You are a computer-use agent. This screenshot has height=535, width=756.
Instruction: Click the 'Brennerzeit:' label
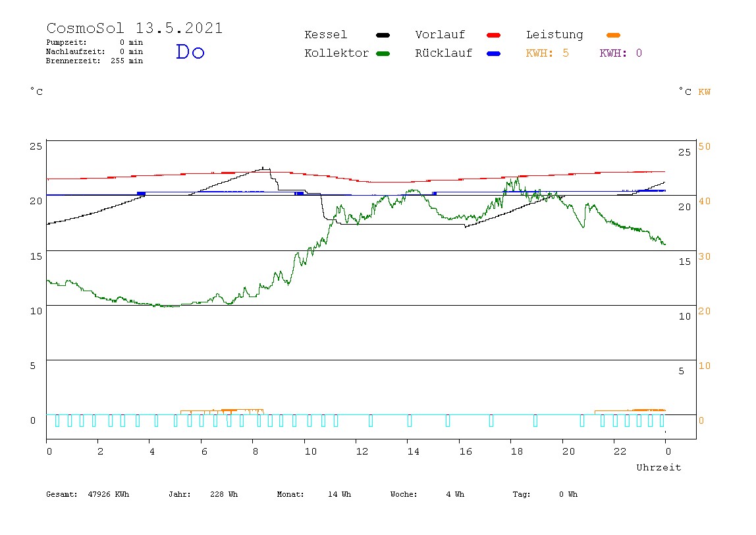click(x=73, y=61)
